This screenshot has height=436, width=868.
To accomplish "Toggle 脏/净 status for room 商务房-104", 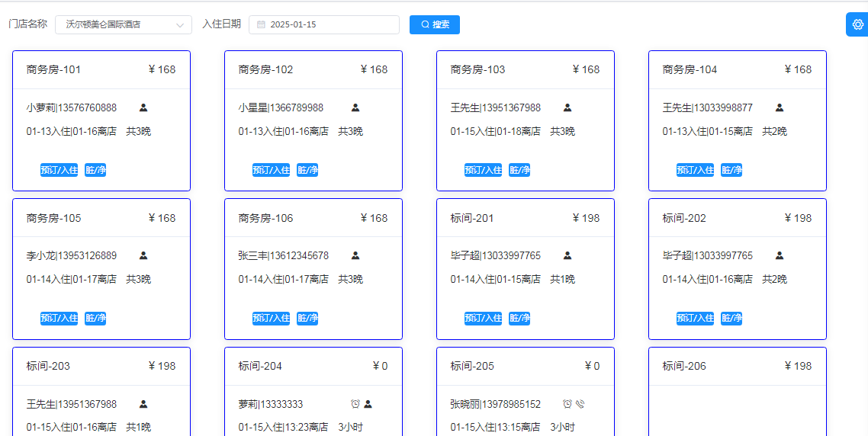I will point(731,170).
